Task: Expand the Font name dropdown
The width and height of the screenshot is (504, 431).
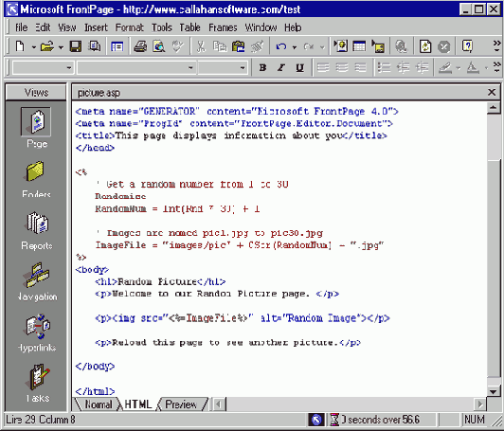Action: pyautogui.click(x=136, y=68)
